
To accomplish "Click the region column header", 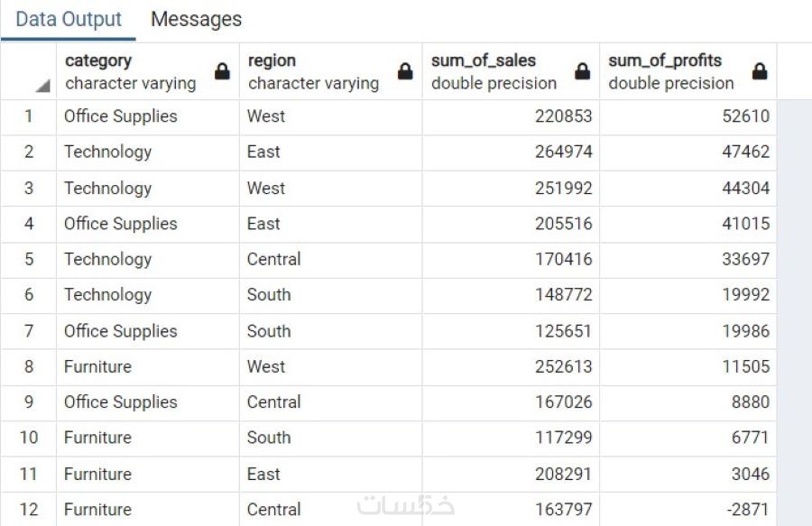I will (313, 71).
